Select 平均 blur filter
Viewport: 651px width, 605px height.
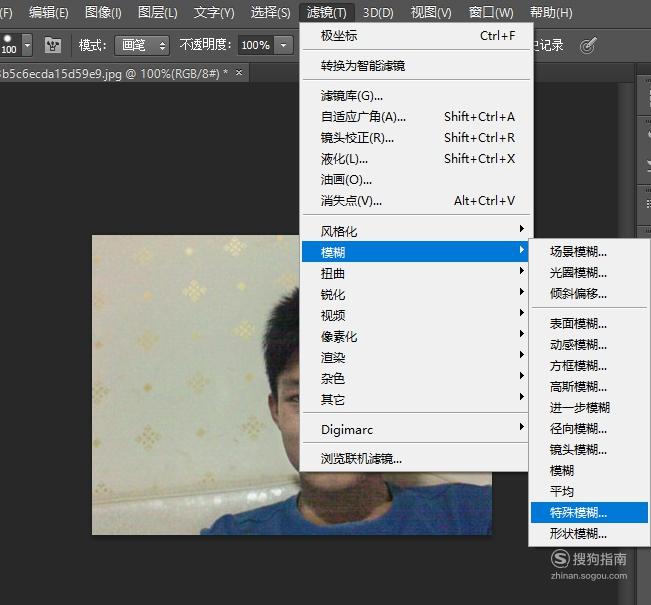[x=590, y=492]
